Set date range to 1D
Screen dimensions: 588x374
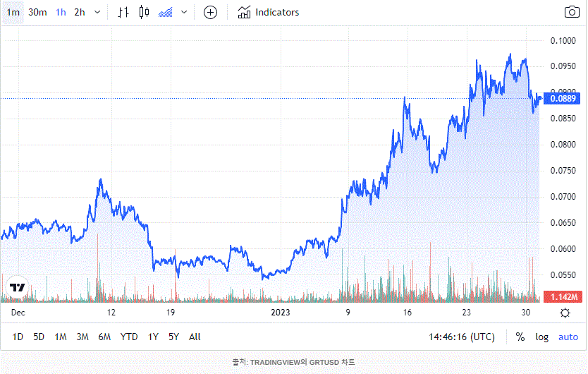click(x=18, y=337)
